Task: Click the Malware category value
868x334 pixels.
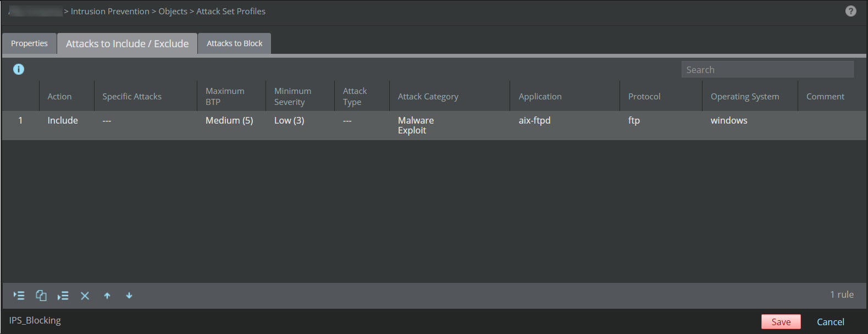Action: coord(416,120)
